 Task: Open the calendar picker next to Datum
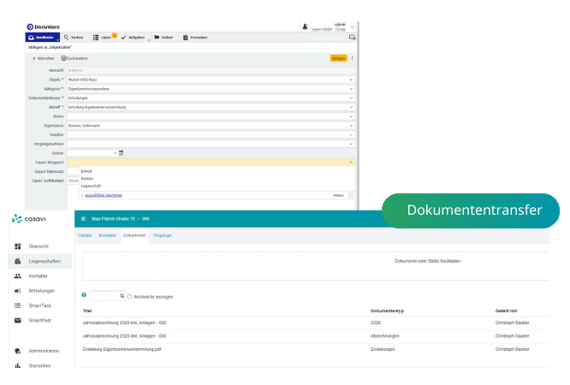click(121, 153)
